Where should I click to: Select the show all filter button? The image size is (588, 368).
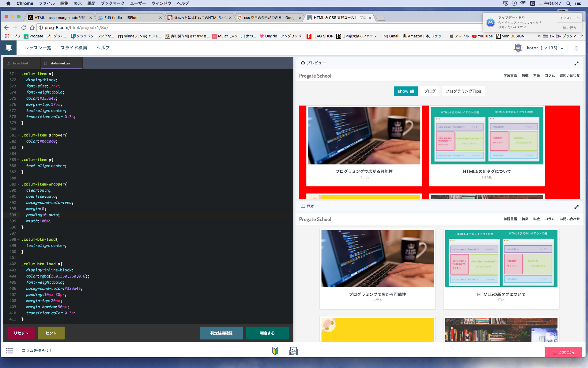pyautogui.click(x=405, y=91)
